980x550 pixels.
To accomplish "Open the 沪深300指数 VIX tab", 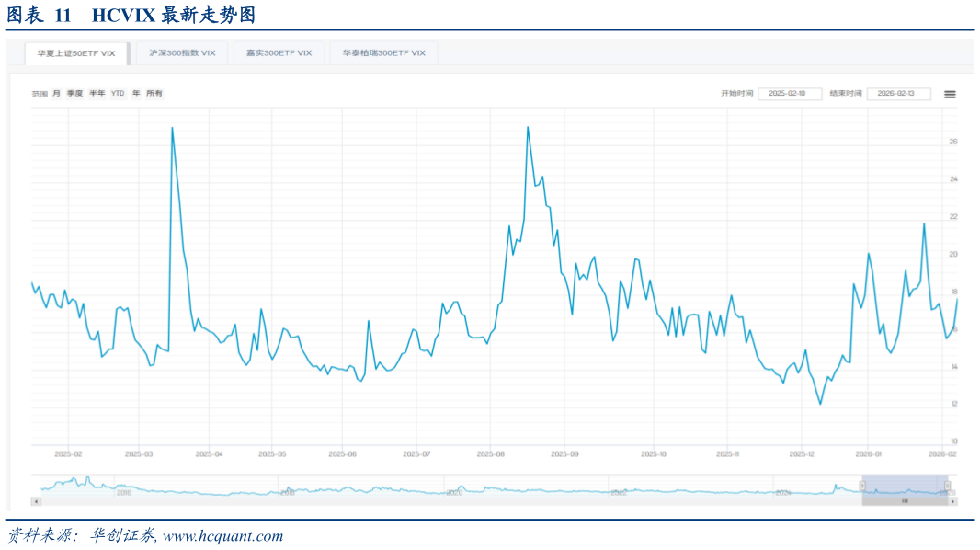I will 182,53.
